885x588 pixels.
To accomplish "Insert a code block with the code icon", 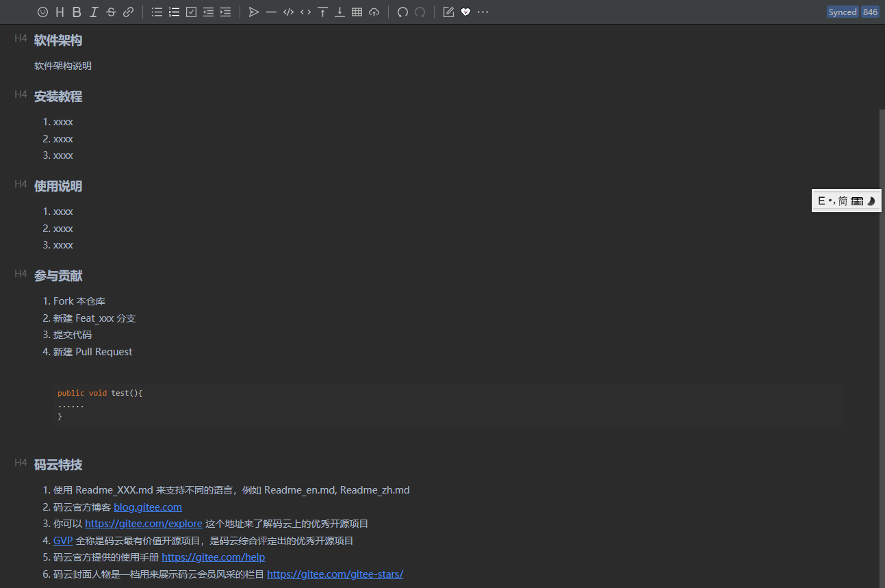I will tap(288, 12).
